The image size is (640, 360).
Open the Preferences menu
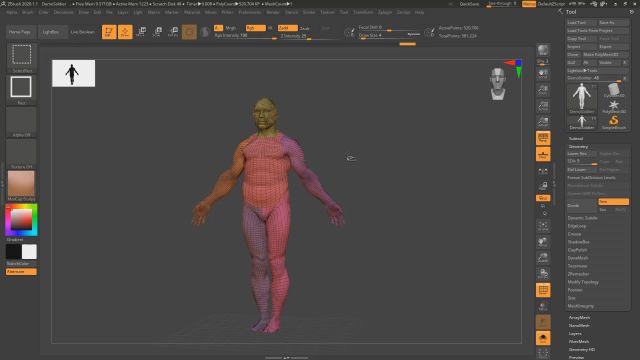[250, 12]
